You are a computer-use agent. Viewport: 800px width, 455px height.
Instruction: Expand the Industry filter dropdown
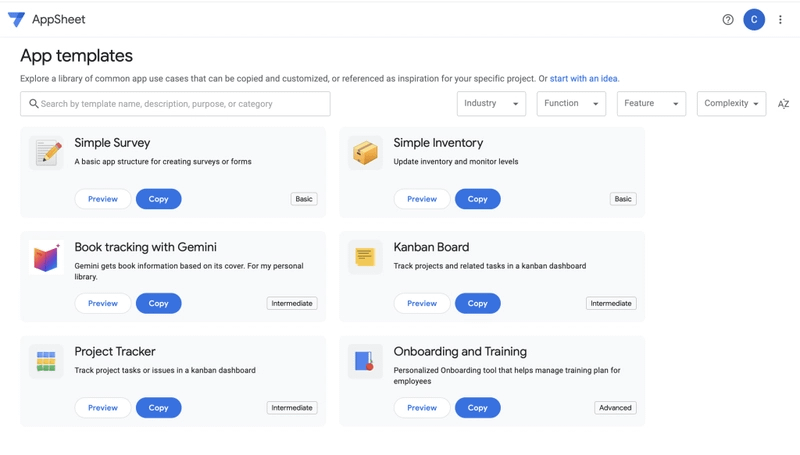pos(491,104)
